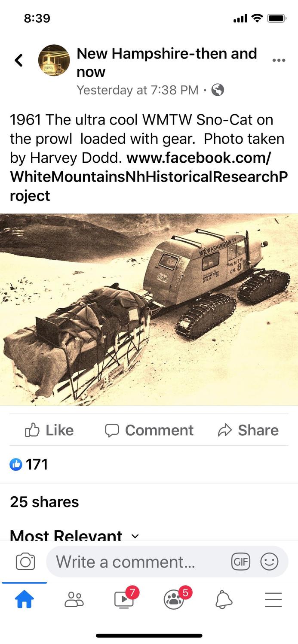Open the GIF picker in comment box
The height and width of the screenshot is (644, 298).
[x=240, y=562]
